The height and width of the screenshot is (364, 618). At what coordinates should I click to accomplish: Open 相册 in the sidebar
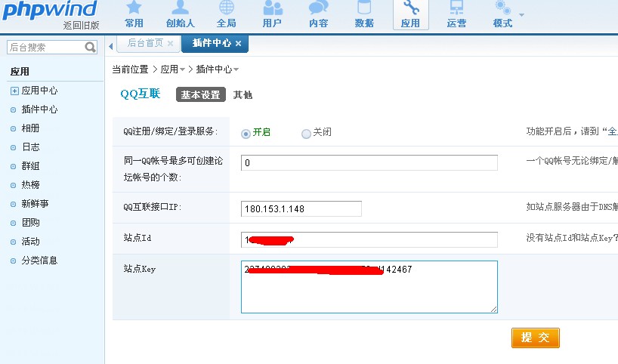click(x=30, y=128)
